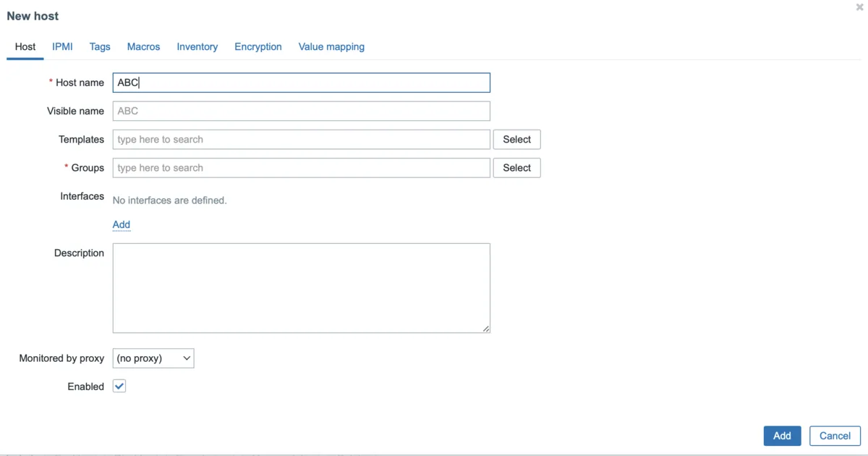The height and width of the screenshot is (456, 868).
Task: Grab the Description textarea resize handle
Action: 486,329
